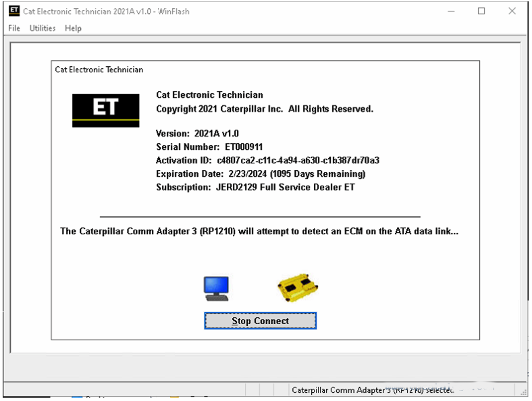Screen dimensions: 532x401
Task: Close the WinFlash window
Action: 512,11
